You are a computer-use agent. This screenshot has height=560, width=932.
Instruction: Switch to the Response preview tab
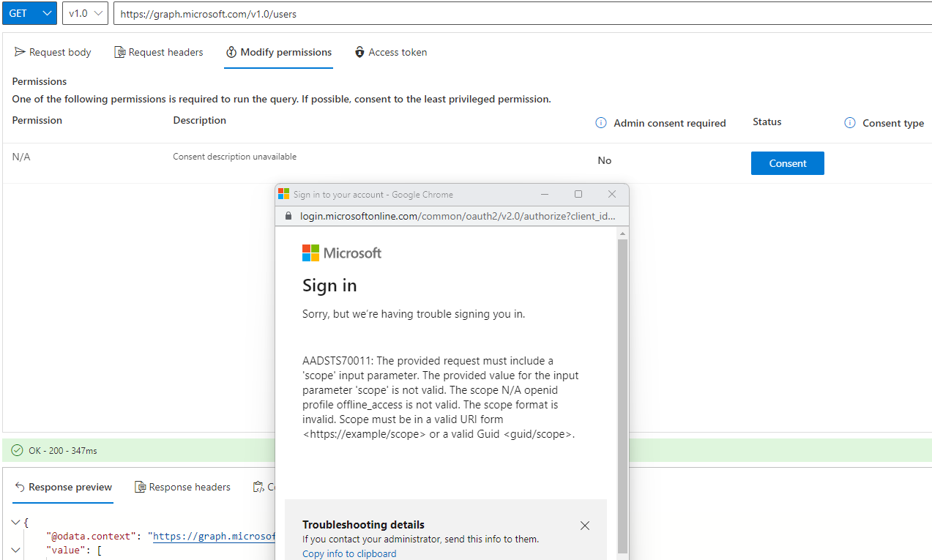[63, 487]
